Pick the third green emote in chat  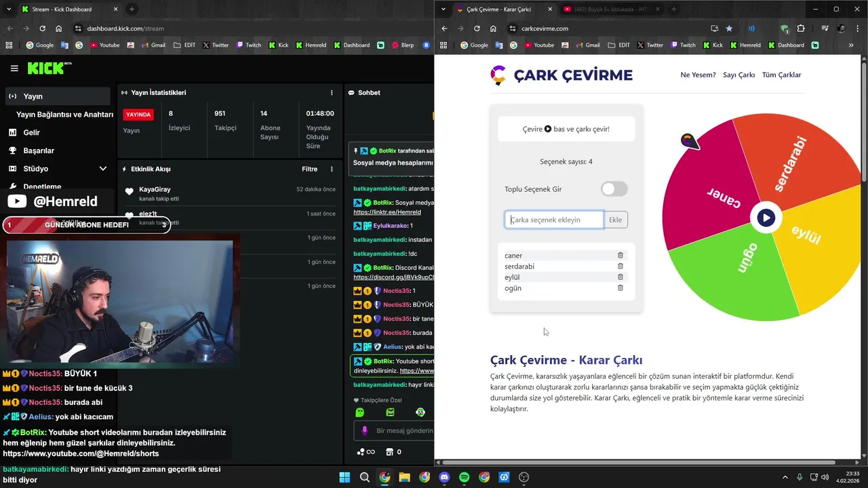pos(420,412)
